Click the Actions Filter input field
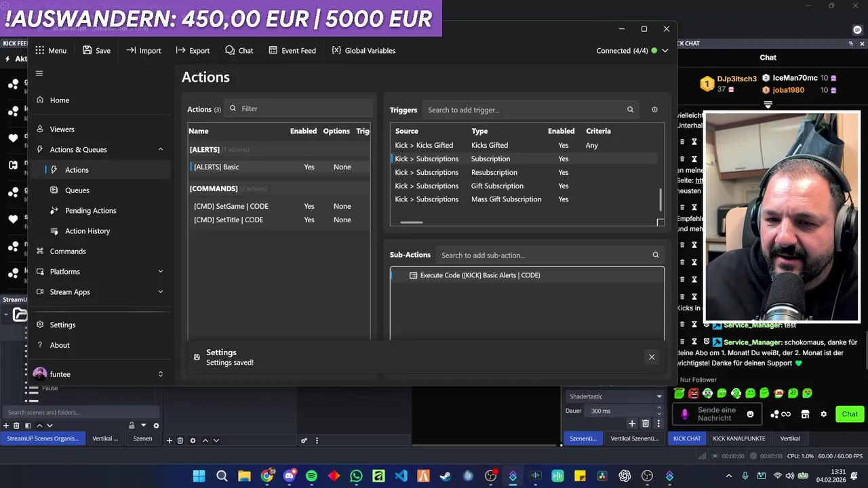The width and height of the screenshot is (868, 488). coord(299,108)
